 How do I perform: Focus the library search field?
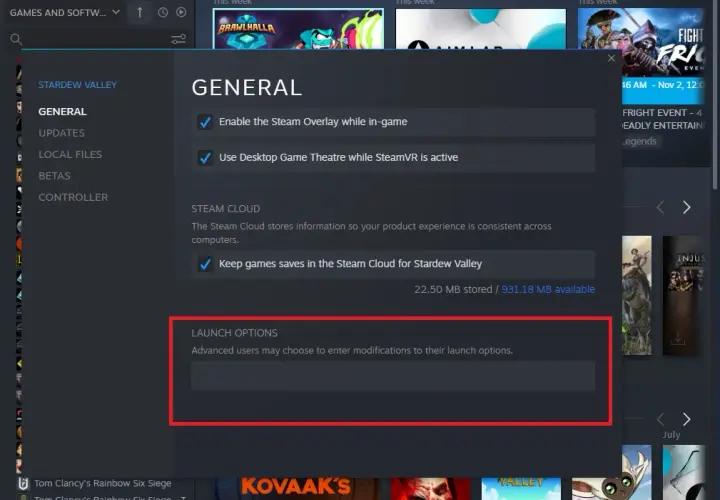coord(96,39)
